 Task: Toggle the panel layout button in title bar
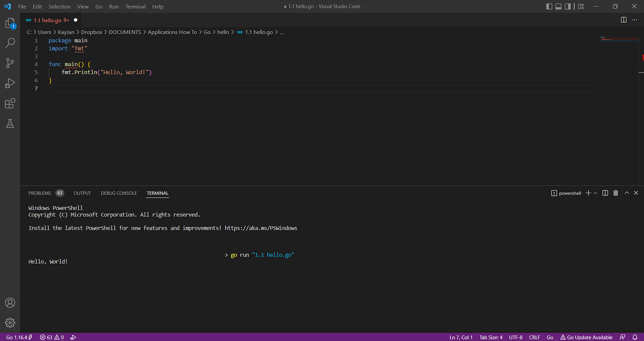pos(559,6)
